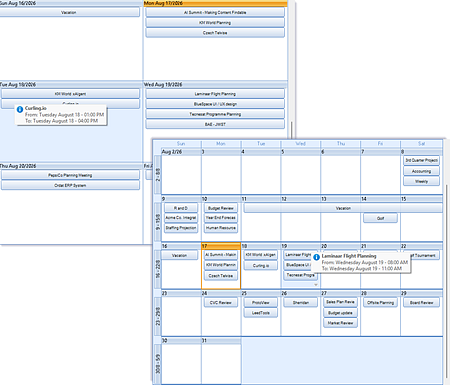The image size is (450, 385).
Task: Open Tecnesat Progra event in month view
Action: click(x=301, y=275)
